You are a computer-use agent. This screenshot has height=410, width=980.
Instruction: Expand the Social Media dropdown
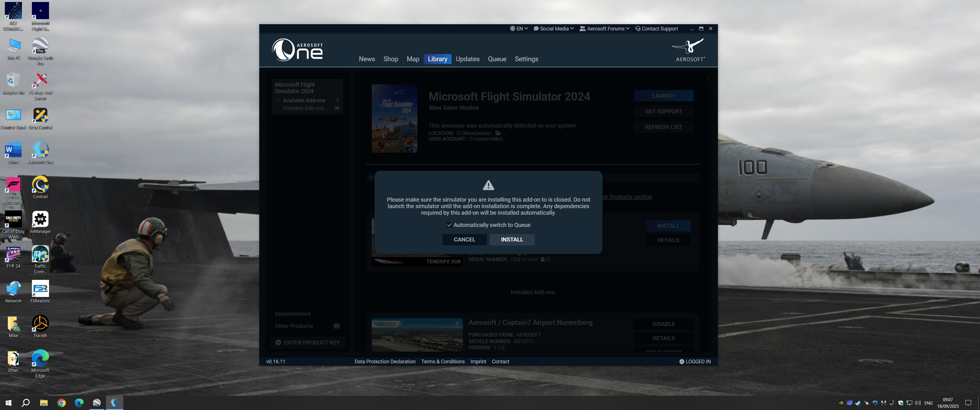pos(554,28)
